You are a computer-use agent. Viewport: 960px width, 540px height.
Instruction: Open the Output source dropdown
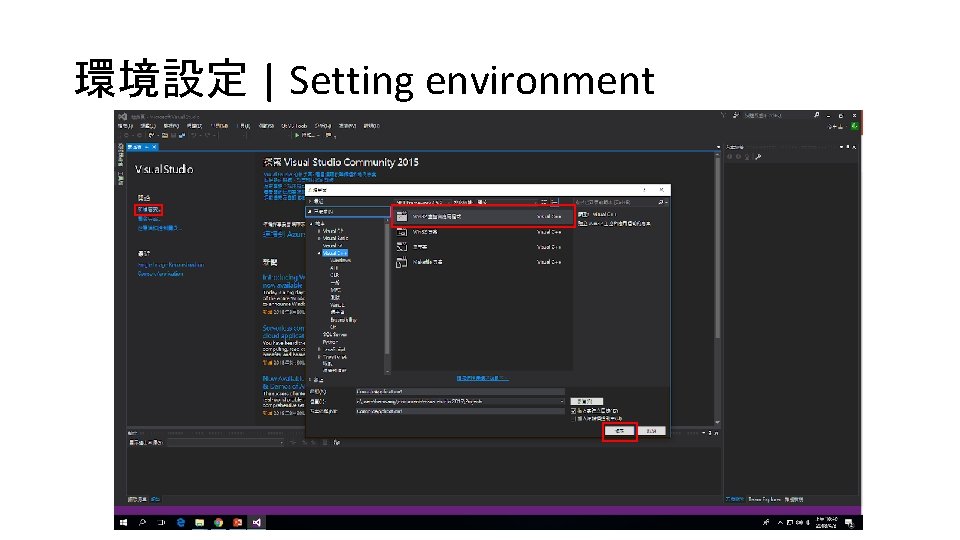coord(225,443)
